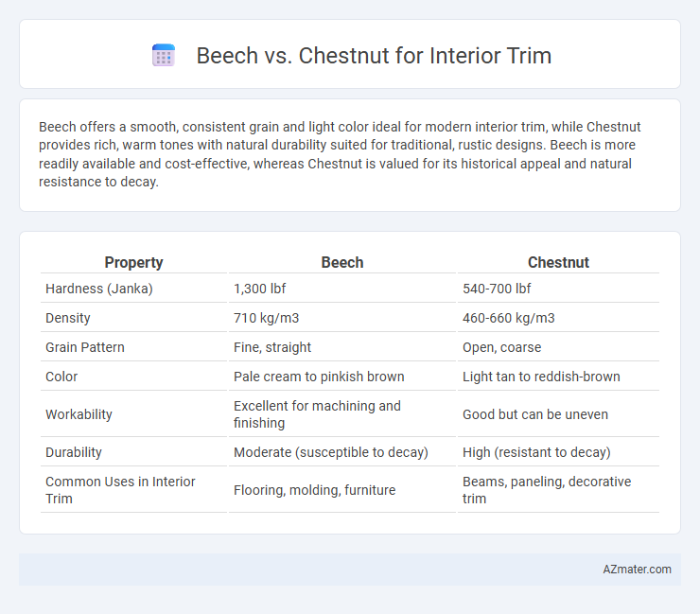Click the 'Color' row label
This screenshot has height=614, width=700.
pos(61,377)
